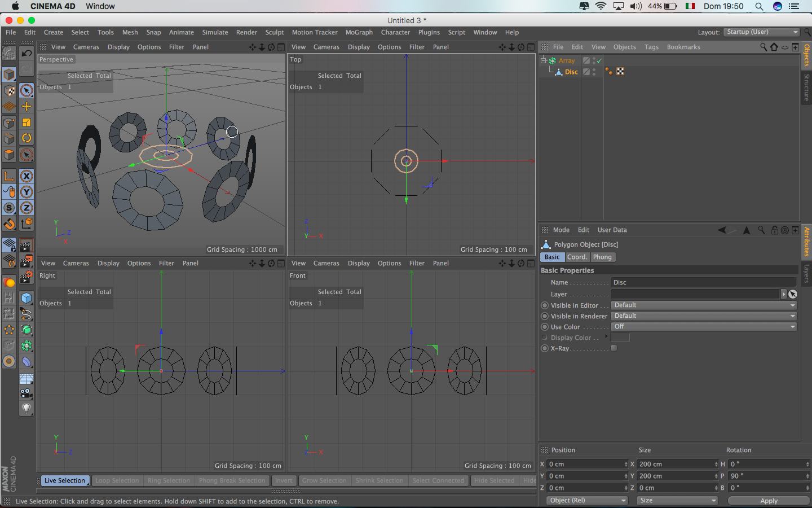This screenshot has width=812, height=508.
Task: Open the Mesh menu
Action: pyautogui.click(x=130, y=32)
